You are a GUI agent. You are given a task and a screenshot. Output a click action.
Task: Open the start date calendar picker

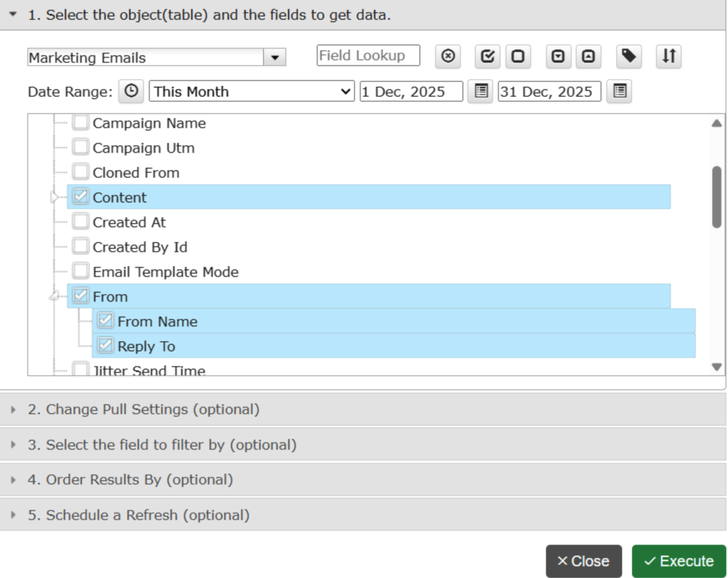(x=481, y=91)
